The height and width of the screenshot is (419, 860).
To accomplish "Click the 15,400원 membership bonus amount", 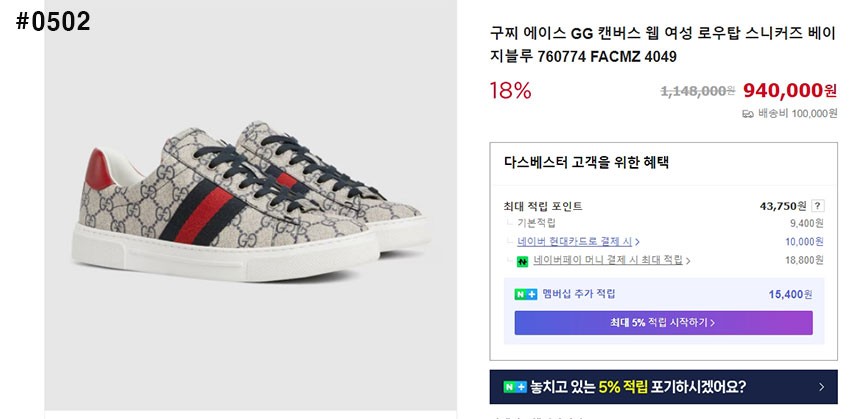I will pyautogui.click(x=790, y=294).
